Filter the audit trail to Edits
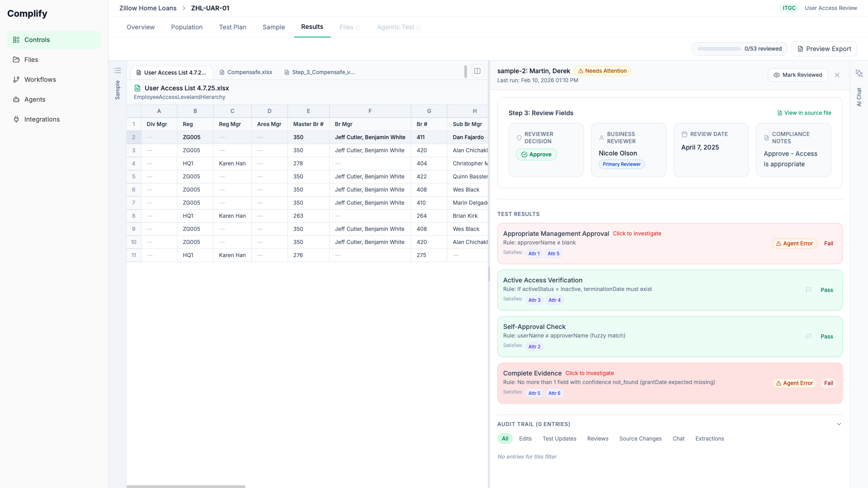 (525, 438)
